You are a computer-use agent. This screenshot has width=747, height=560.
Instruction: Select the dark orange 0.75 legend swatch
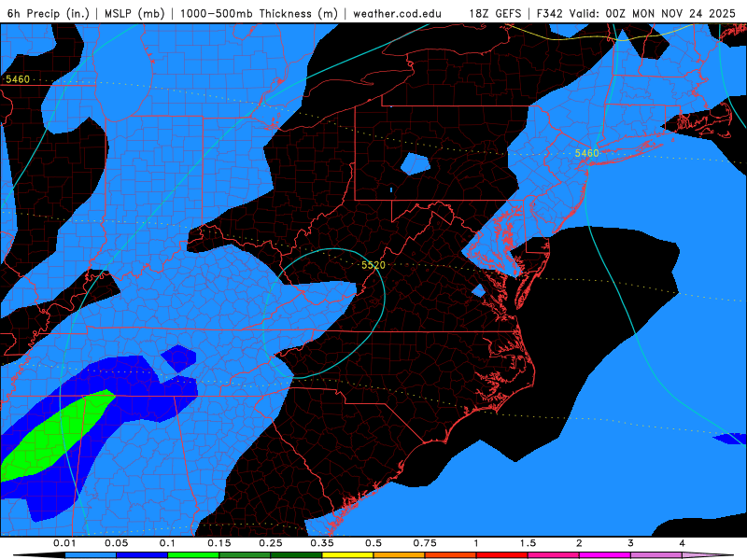[x=451, y=555]
